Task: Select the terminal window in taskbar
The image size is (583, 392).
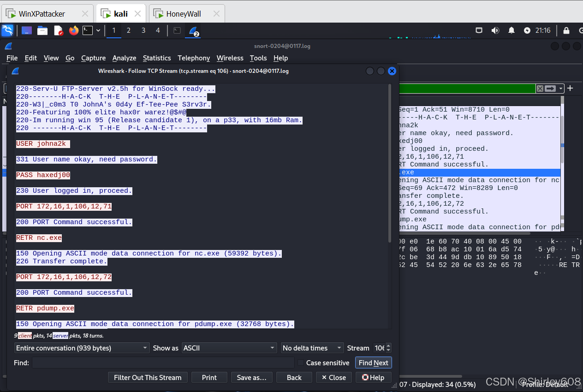Action: [177, 30]
